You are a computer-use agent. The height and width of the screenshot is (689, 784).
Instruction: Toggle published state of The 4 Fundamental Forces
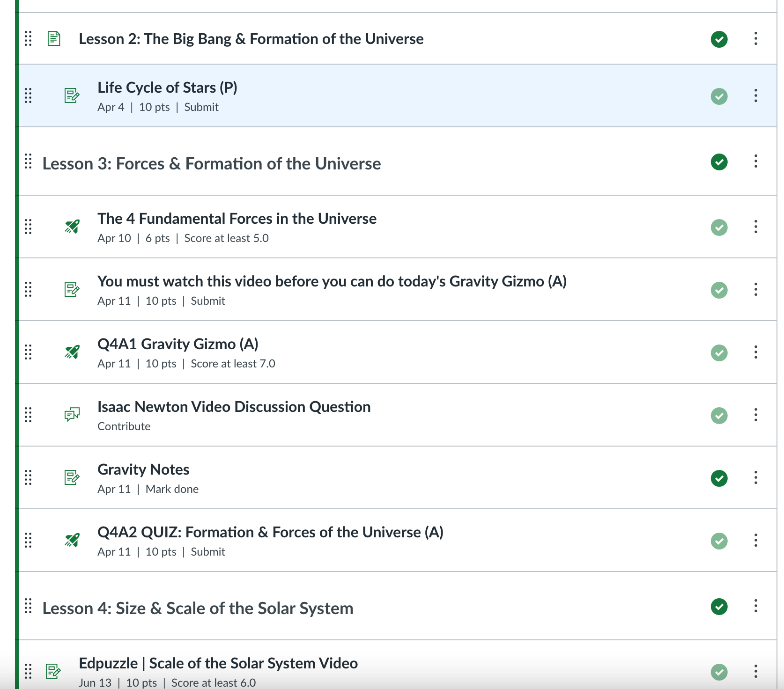click(719, 227)
